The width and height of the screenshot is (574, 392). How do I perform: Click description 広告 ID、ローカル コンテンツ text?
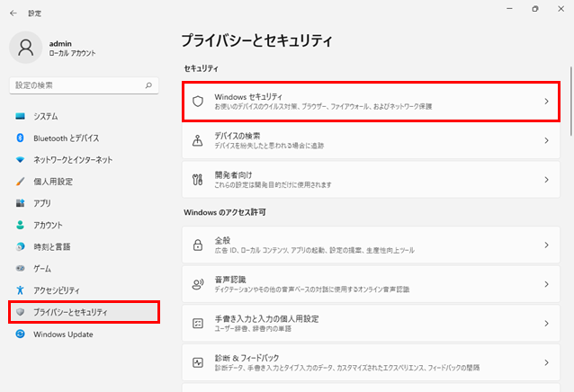pyautogui.click(x=315, y=251)
